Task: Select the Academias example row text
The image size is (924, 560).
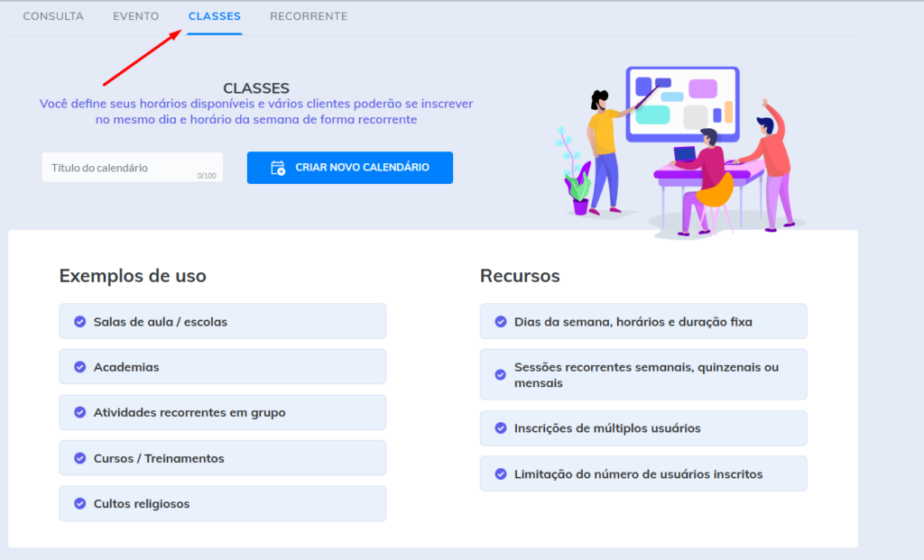Action: (x=126, y=367)
